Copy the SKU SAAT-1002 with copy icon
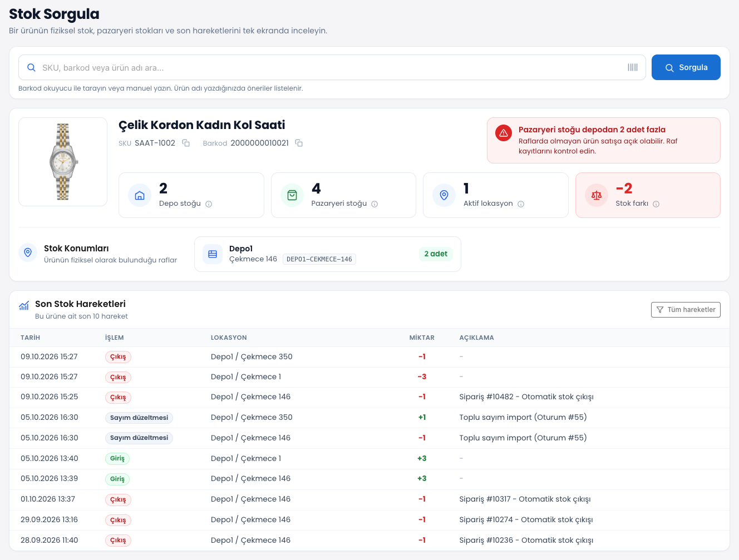The width and height of the screenshot is (739, 560). (186, 143)
